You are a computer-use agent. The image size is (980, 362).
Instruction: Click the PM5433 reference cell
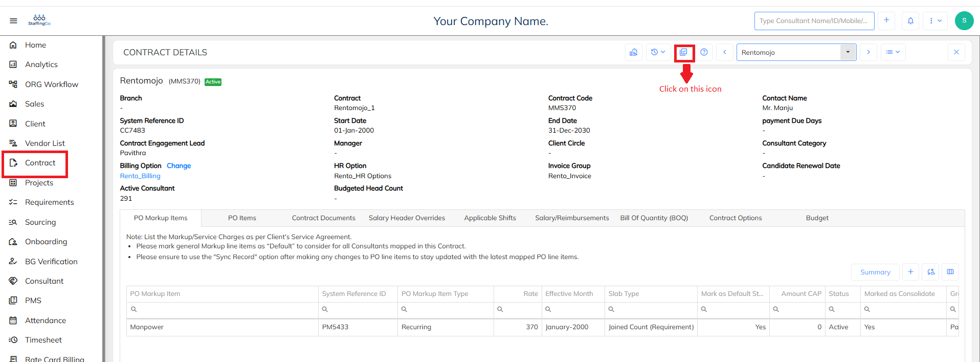click(x=358, y=327)
